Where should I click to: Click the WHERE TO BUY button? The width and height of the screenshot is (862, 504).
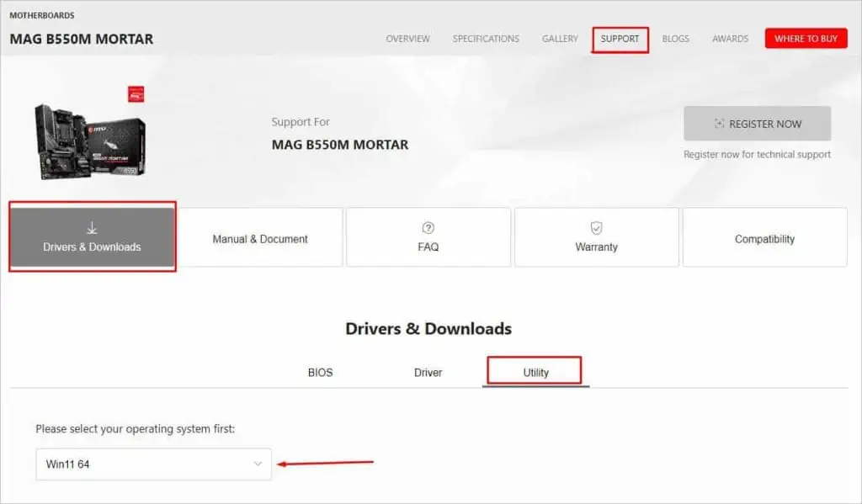(x=806, y=38)
